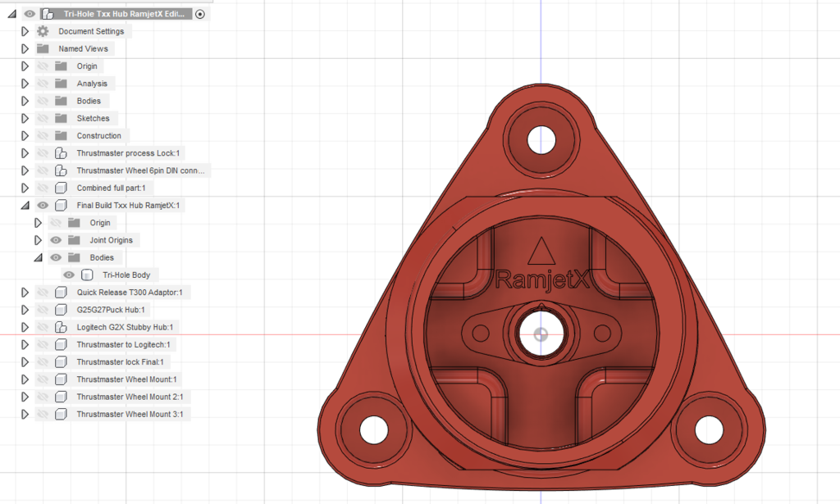Select the 'Quick Release T300 Adaptor:1' label

click(130, 292)
